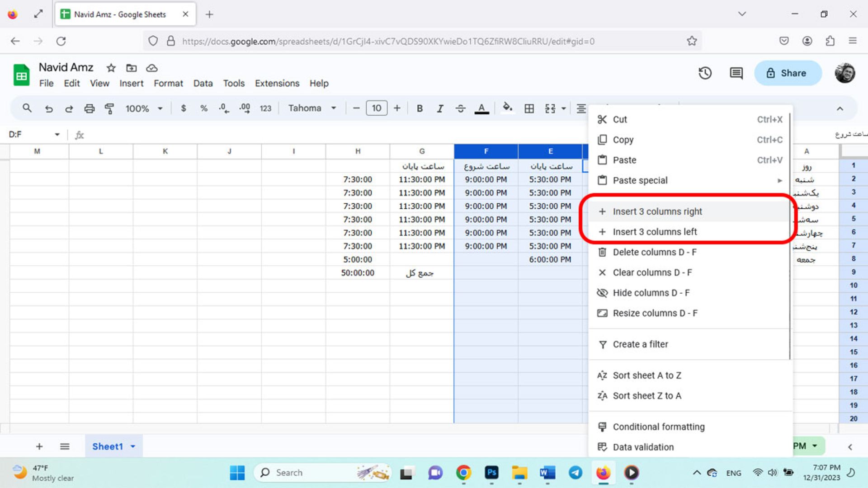Click the Sheet1 tab label
Viewport: 868px width, 488px height.
click(x=108, y=446)
